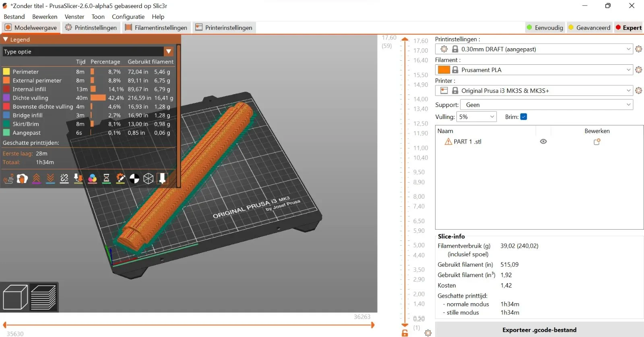This screenshot has width=644, height=337.
Task: Toggle Internal infill row in legend
Action: 88,89
